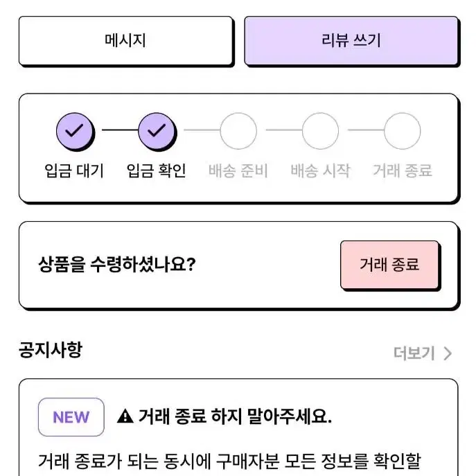Tap the 리뷰 쓰기 purple button
The image size is (476, 476).
coord(351,41)
